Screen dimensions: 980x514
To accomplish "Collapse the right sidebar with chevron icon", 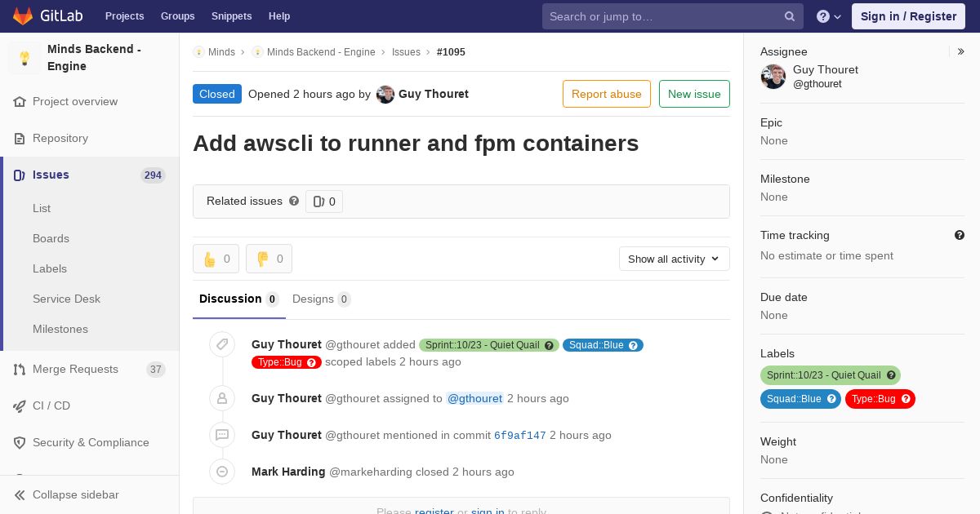I will [x=960, y=51].
